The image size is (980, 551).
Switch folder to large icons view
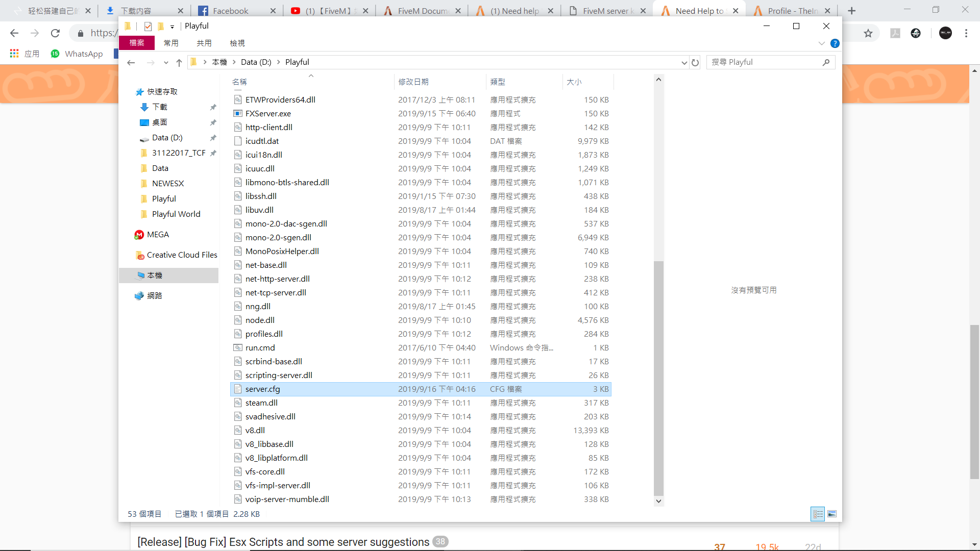click(x=832, y=514)
